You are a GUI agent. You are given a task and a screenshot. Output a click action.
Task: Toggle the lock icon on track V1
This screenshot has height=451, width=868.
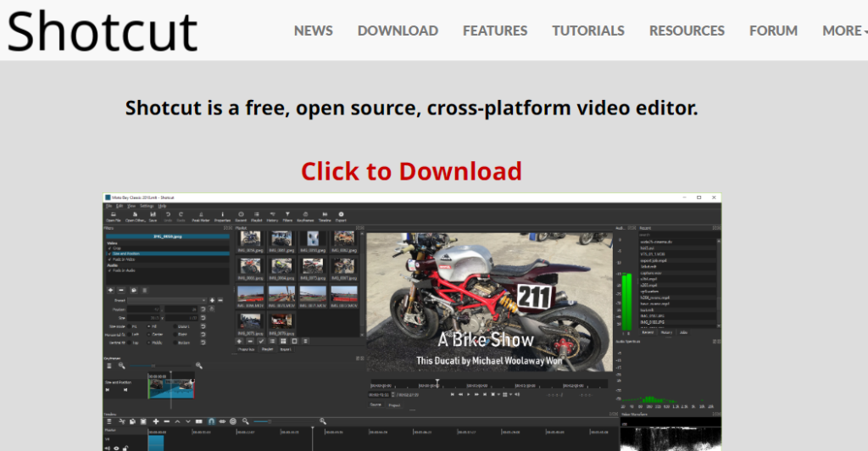point(125,448)
